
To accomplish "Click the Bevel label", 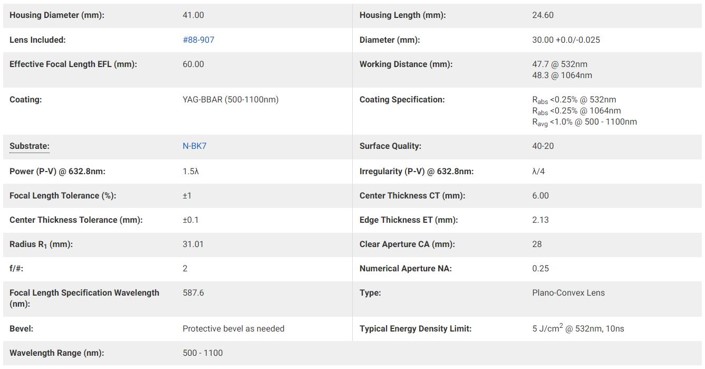I will click(21, 329).
